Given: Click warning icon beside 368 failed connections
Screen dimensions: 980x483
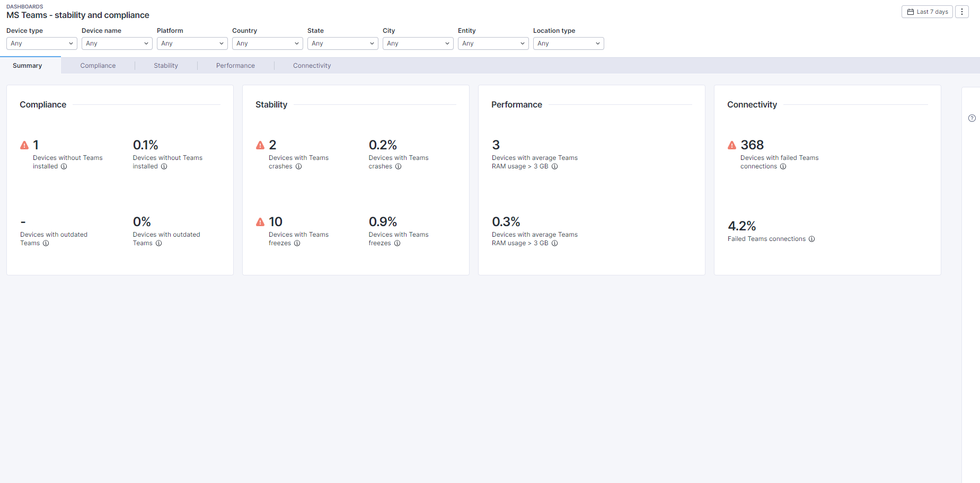Looking at the screenshot, I should (x=732, y=145).
